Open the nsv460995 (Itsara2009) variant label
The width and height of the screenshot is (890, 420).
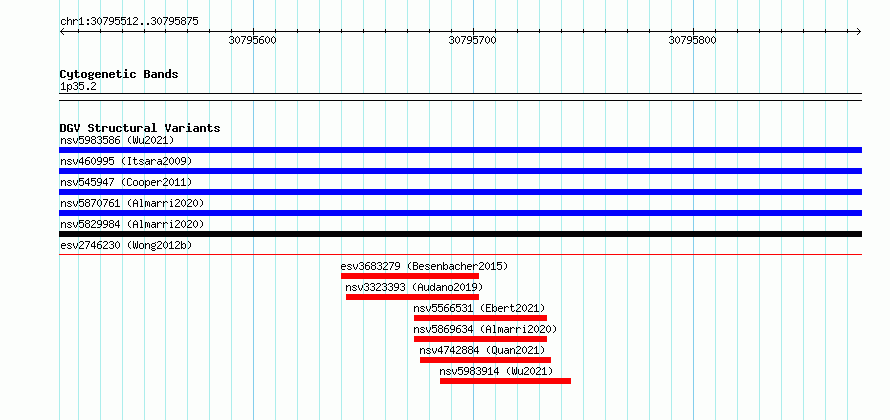pos(126,161)
